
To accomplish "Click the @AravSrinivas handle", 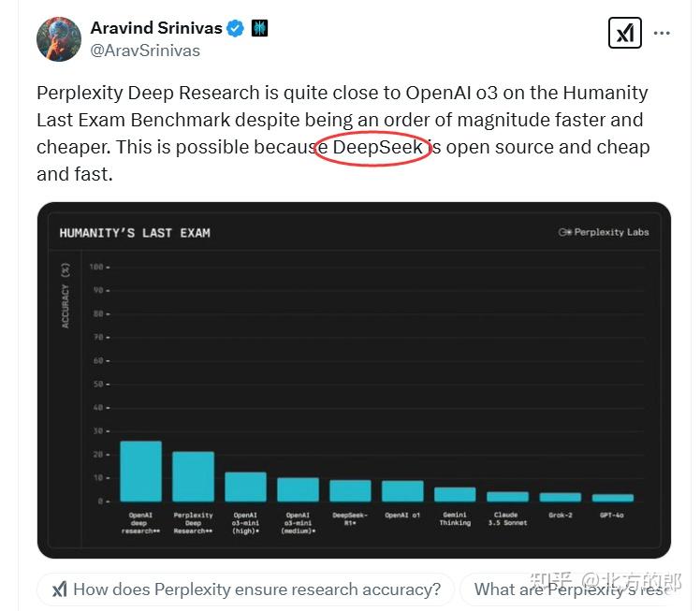I will 145,51.
